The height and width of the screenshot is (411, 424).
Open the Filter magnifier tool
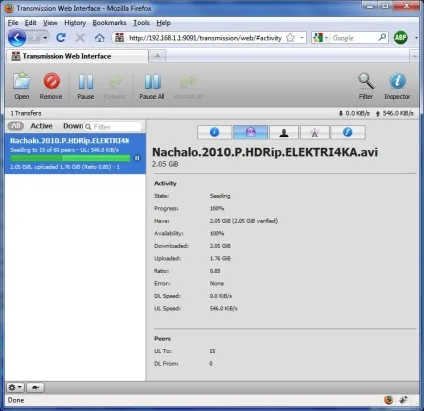[x=366, y=86]
